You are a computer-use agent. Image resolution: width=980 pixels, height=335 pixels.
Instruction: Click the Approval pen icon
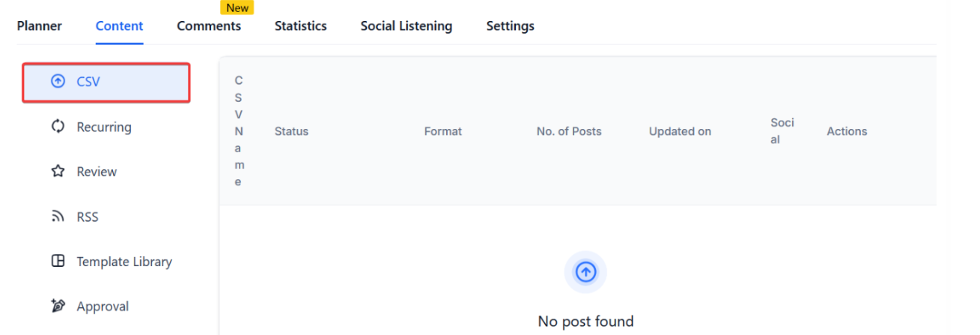click(x=58, y=307)
